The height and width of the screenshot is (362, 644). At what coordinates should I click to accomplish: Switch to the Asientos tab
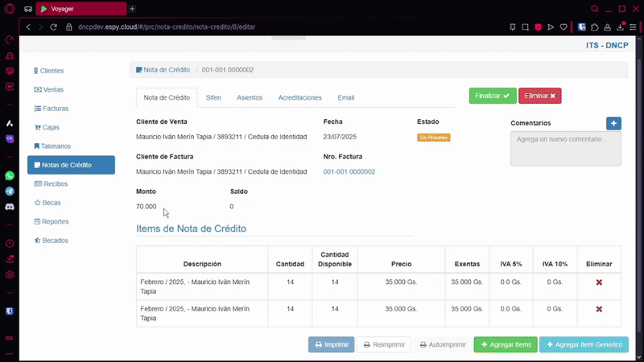pyautogui.click(x=250, y=97)
